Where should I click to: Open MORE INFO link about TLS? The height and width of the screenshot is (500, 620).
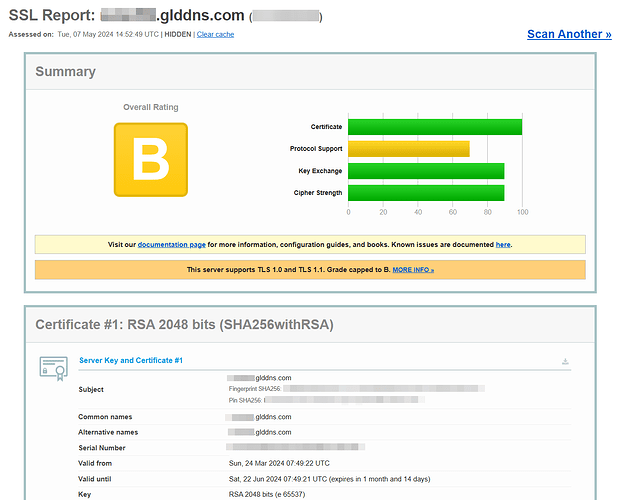(x=413, y=270)
